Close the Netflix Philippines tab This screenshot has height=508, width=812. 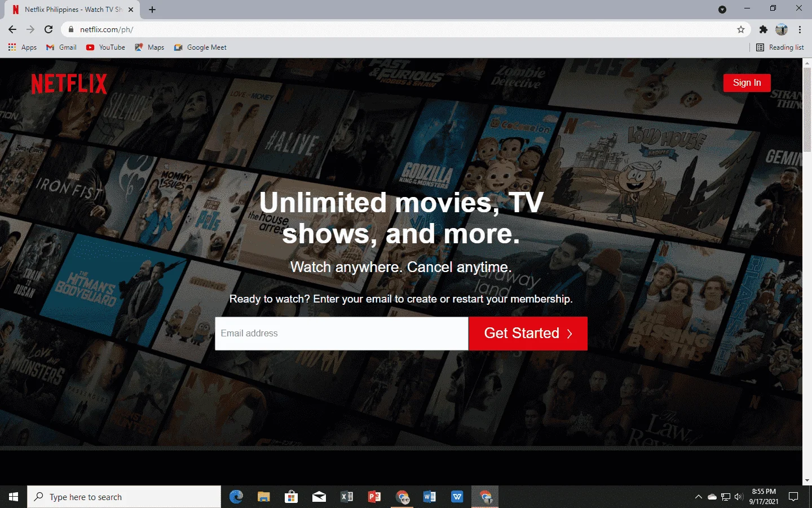131,10
